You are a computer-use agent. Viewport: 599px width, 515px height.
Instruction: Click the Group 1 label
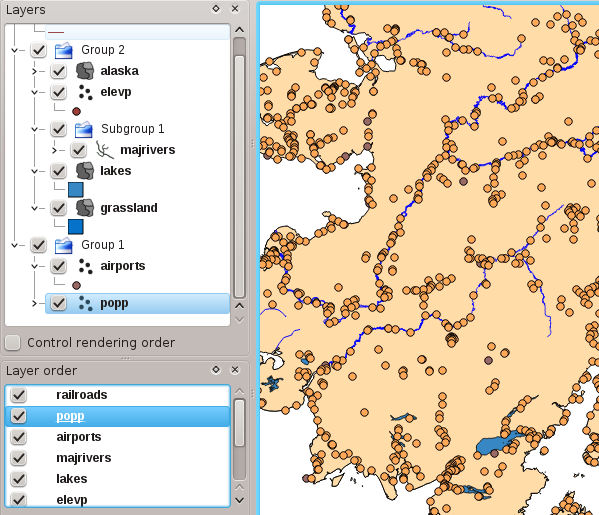tap(103, 245)
